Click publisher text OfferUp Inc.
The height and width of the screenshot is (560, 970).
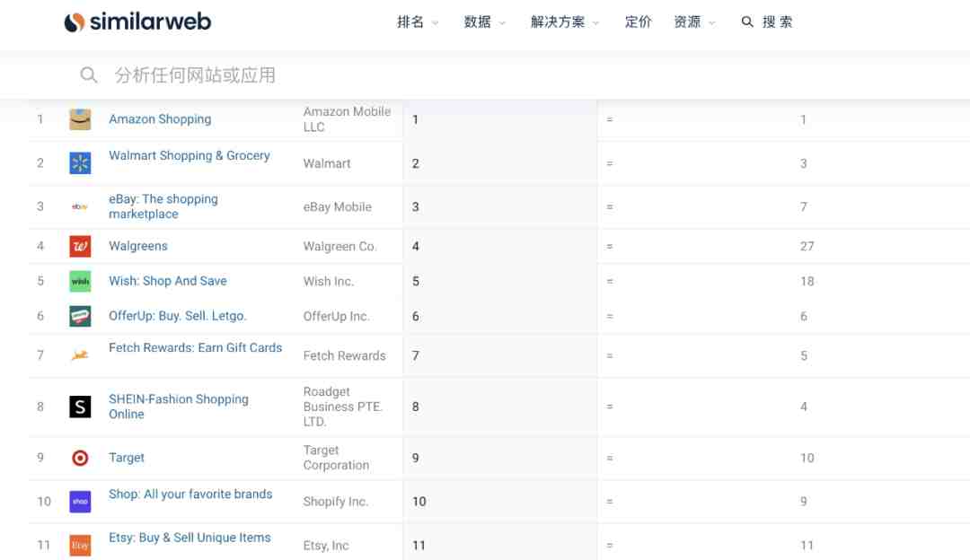pos(336,317)
